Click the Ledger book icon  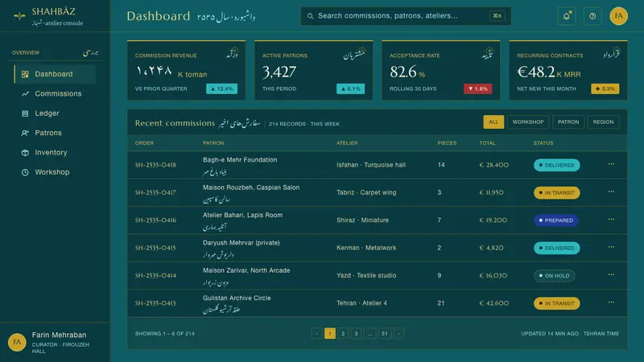[x=25, y=113]
